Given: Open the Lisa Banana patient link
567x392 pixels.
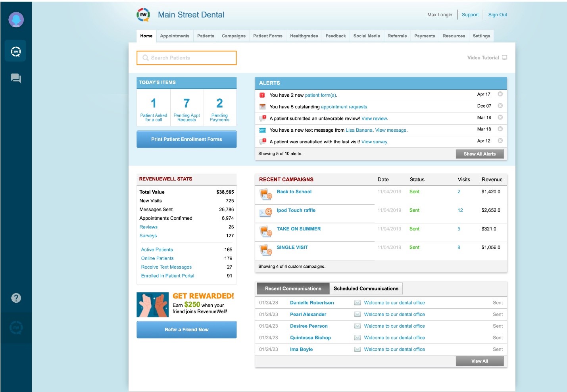Looking at the screenshot, I should click(x=359, y=130).
